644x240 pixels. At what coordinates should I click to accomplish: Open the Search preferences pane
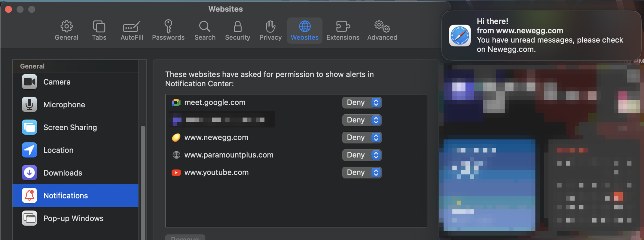click(205, 31)
